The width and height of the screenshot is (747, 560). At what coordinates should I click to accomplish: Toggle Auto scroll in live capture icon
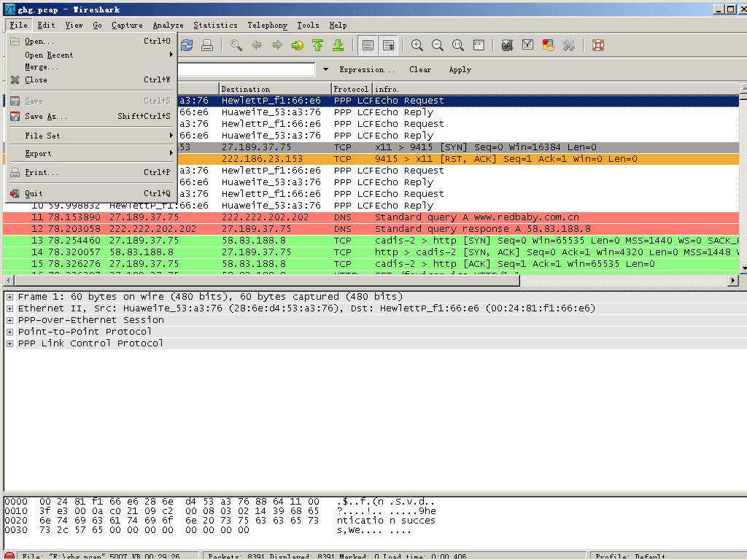388,45
